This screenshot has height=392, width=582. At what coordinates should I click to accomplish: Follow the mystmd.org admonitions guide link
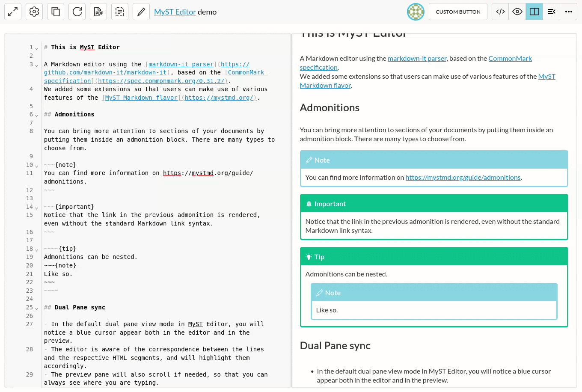[463, 177]
